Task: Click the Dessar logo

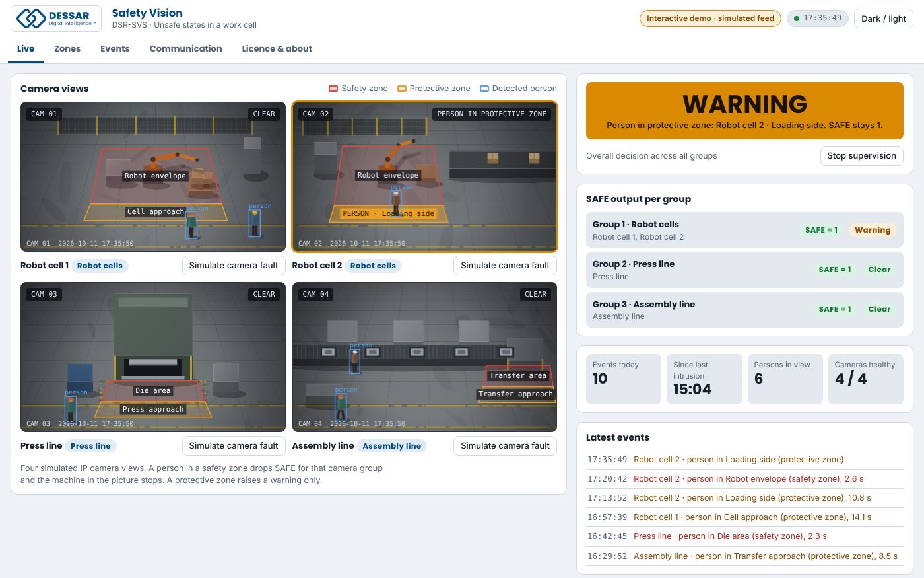Action: (x=56, y=18)
